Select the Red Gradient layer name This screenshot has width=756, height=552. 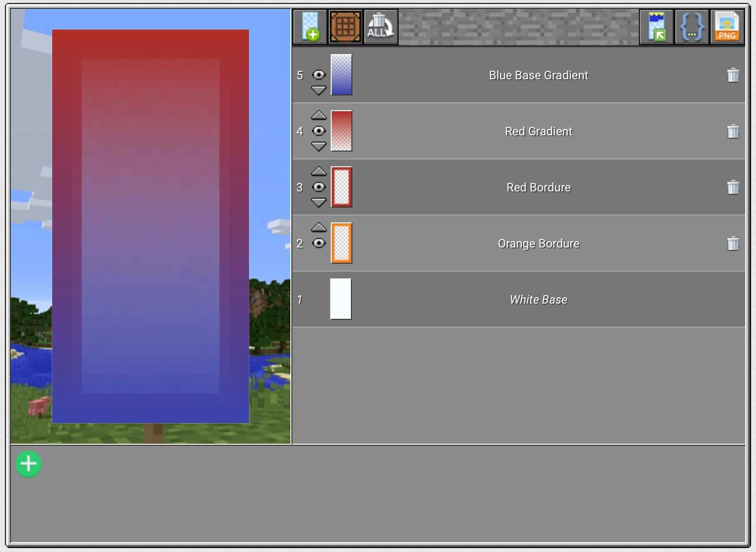[x=538, y=131]
